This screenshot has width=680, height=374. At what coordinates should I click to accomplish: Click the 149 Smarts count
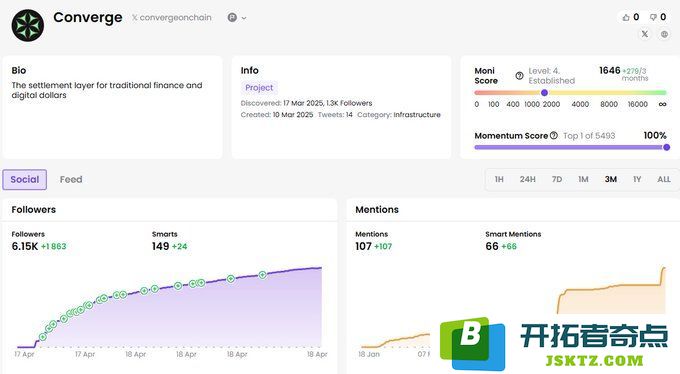160,246
